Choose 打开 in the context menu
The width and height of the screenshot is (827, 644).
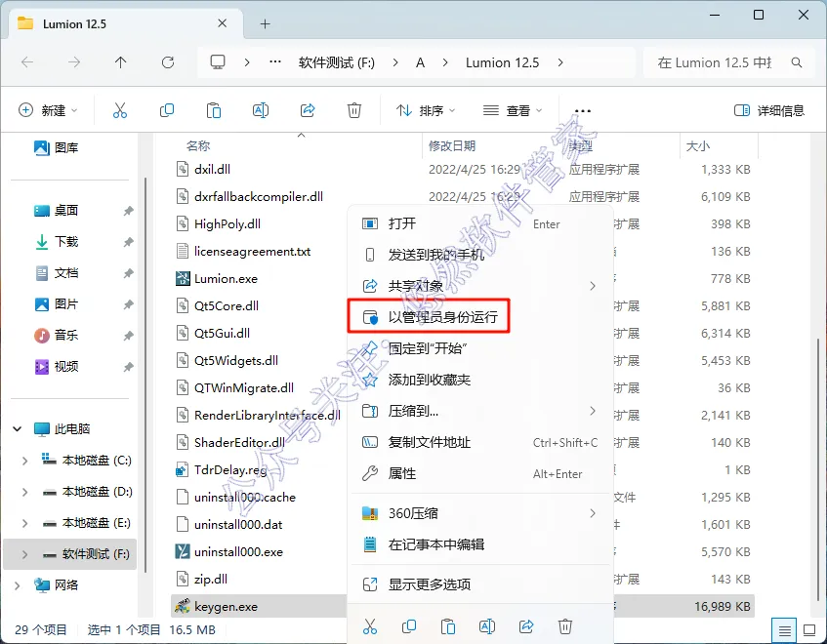tap(480, 224)
